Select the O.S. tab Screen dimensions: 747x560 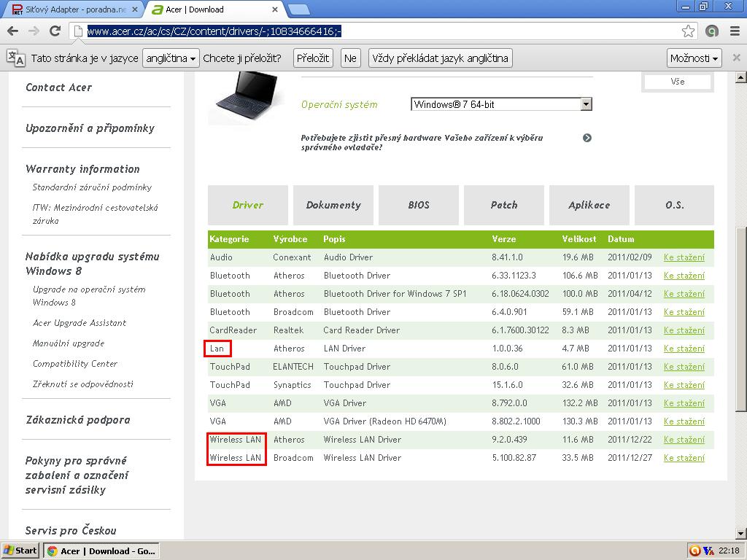[x=674, y=205]
